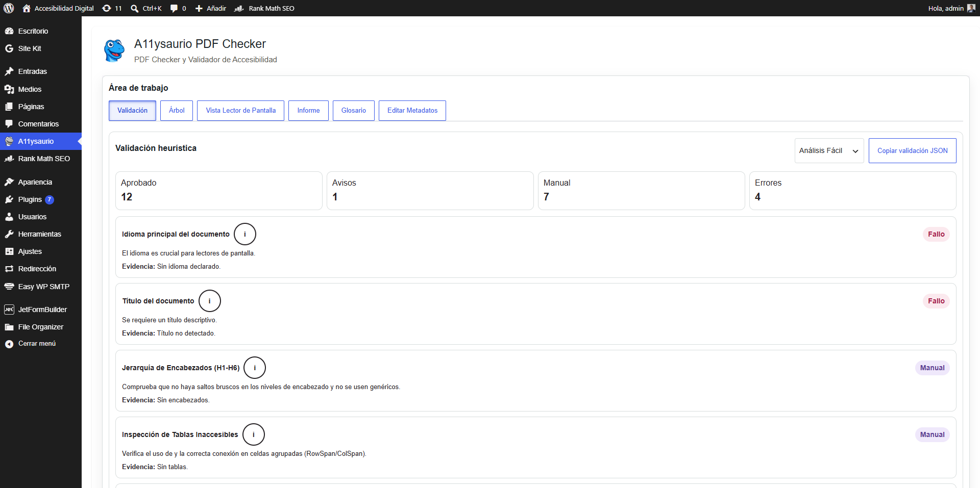Click 'Evidencia: Sin idioma declarado.' text

pos(171,267)
